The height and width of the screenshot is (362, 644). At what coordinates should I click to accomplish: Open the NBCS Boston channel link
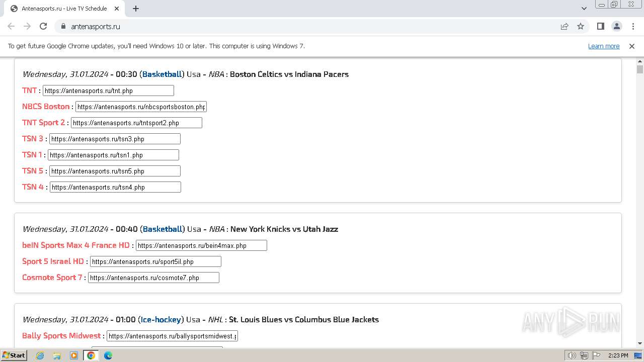[x=46, y=107]
